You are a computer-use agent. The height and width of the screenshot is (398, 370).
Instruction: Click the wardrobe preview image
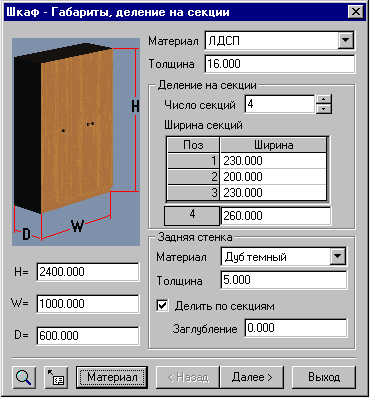(76, 142)
